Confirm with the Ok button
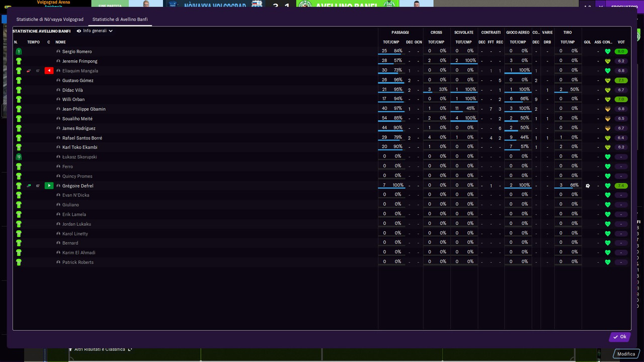 620,337
